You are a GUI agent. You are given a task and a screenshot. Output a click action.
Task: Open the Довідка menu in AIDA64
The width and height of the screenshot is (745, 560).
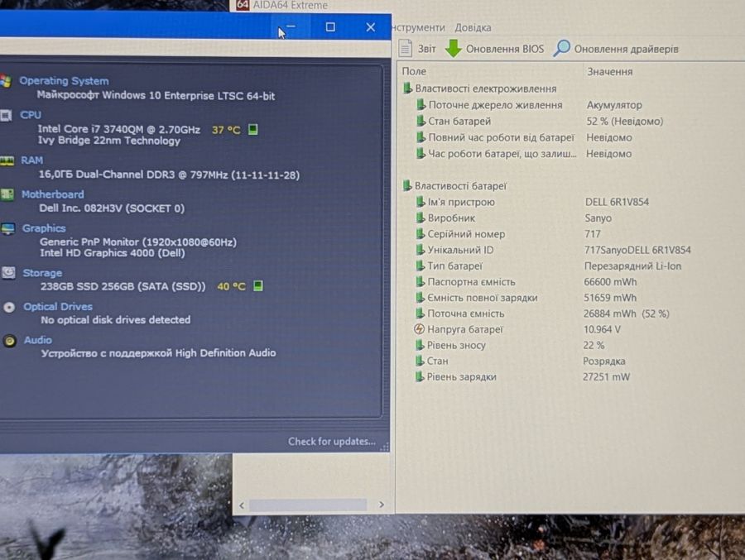pos(473,27)
